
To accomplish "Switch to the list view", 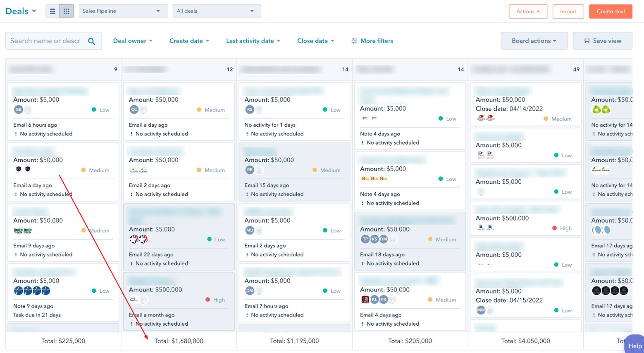I will (52, 10).
